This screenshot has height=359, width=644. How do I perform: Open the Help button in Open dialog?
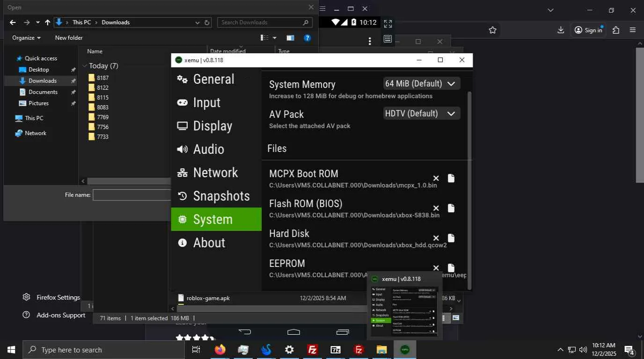click(307, 38)
